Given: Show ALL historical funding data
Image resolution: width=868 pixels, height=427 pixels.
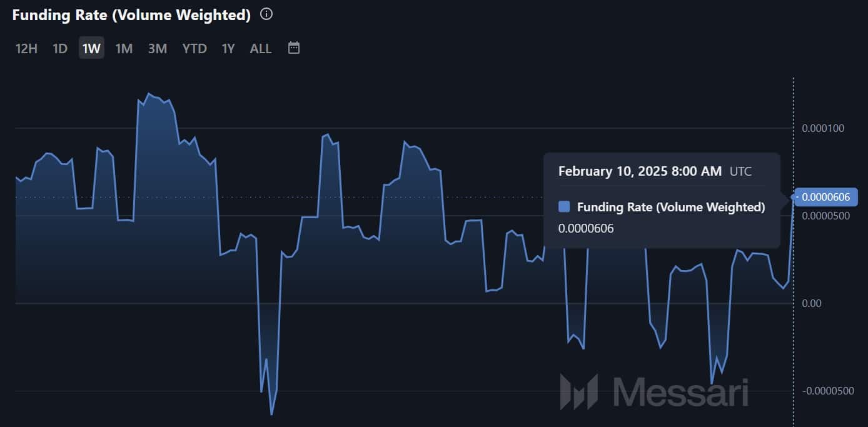Looking at the screenshot, I should (261, 48).
